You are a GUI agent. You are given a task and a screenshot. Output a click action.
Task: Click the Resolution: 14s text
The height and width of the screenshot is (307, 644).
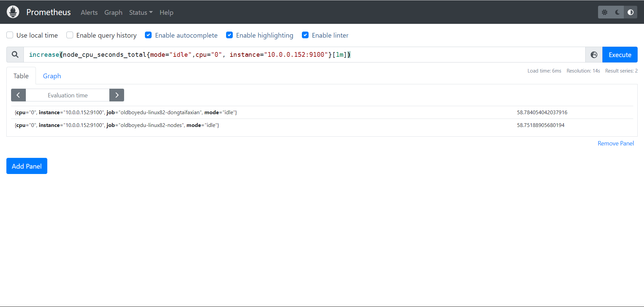[583, 71]
